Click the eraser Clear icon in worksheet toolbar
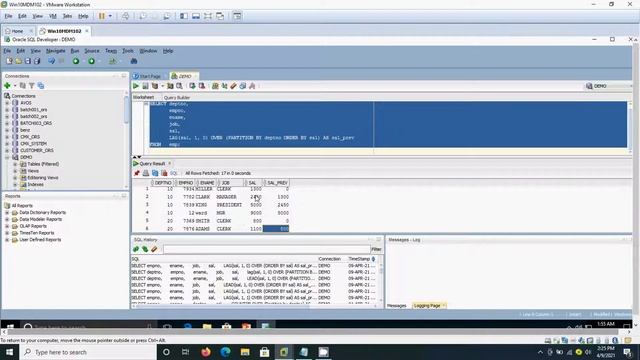The image size is (640, 360). [x=233, y=86]
